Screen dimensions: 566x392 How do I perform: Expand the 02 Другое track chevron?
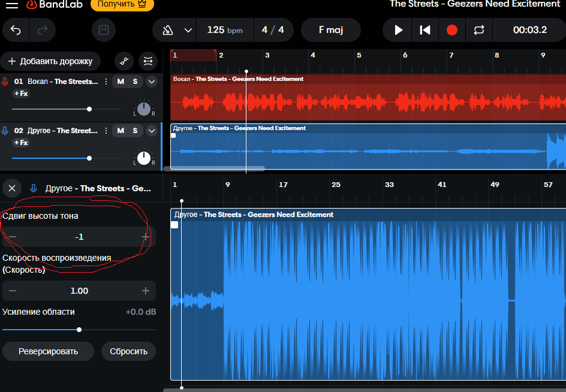[152, 131]
